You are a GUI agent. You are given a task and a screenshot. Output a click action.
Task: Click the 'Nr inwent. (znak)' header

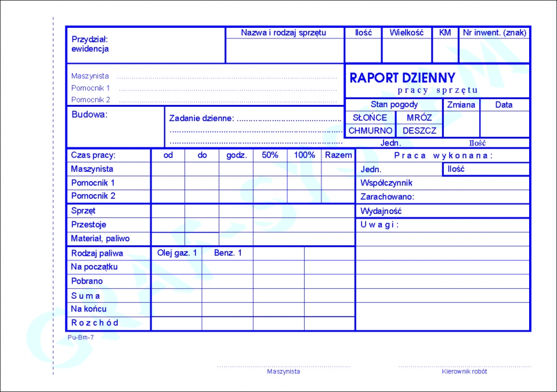click(494, 32)
